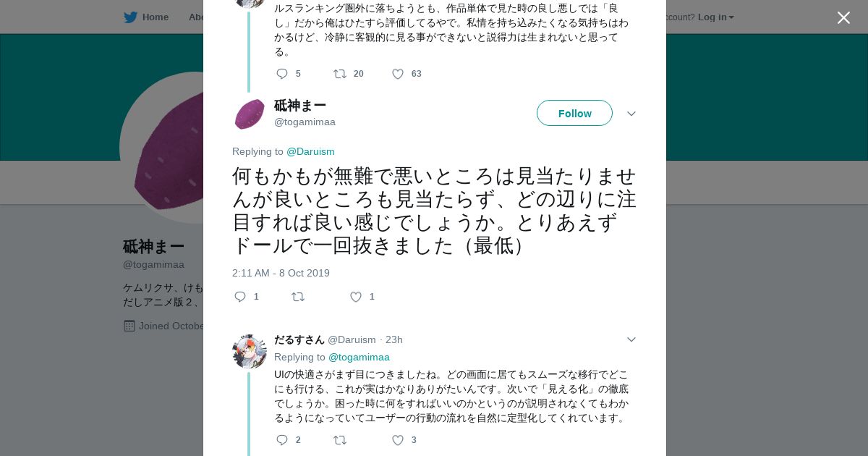This screenshot has width=868, height=456.
Task: Like the top tweet with 63 likes
Action: click(398, 74)
